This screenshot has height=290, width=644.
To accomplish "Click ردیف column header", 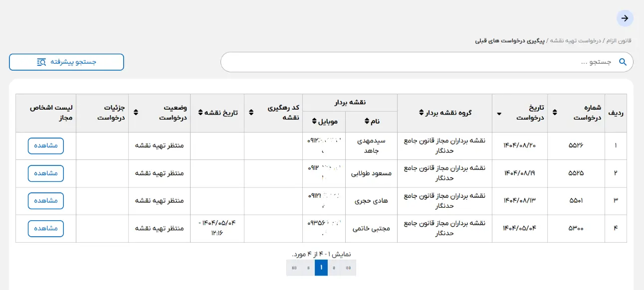I will coord(616,113).
